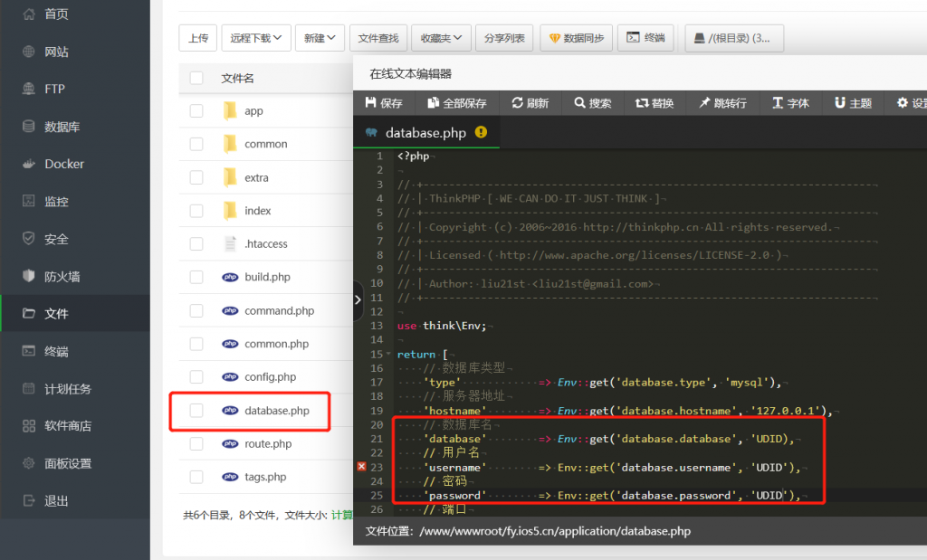The width and height of the screenshot is (927, 560).
Task: Click the Save All icon in editor
Action: click(x=434, y=103)
